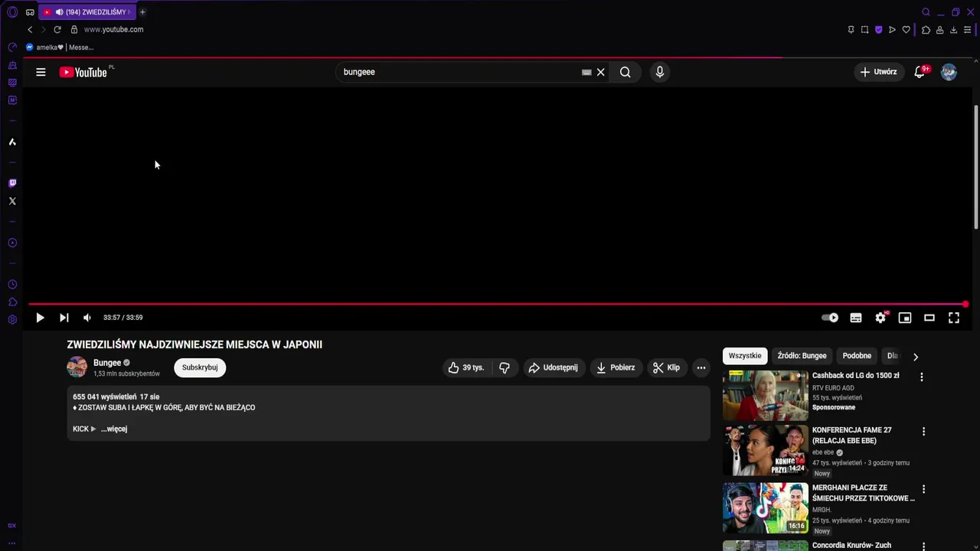980x551 pixels.
Task: Open options for Cashback LG ad
Action: (x=922, y=377)
